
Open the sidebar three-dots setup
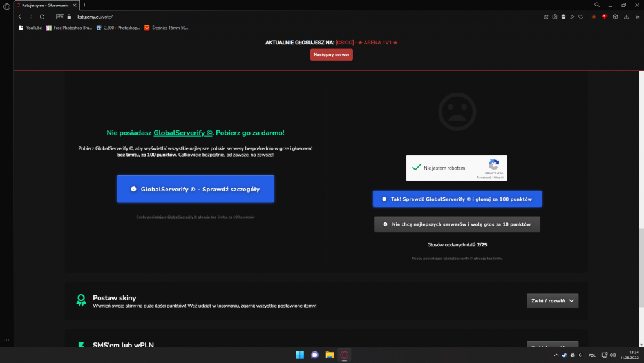pyautogui.click(x=6, y=340)
